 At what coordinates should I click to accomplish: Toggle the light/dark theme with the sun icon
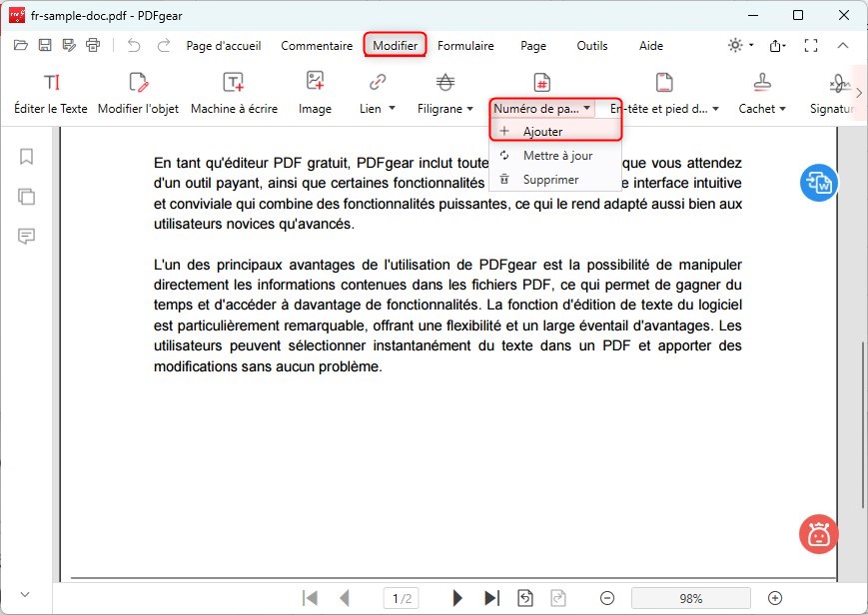pyautogui.click(x=732, y=45)
